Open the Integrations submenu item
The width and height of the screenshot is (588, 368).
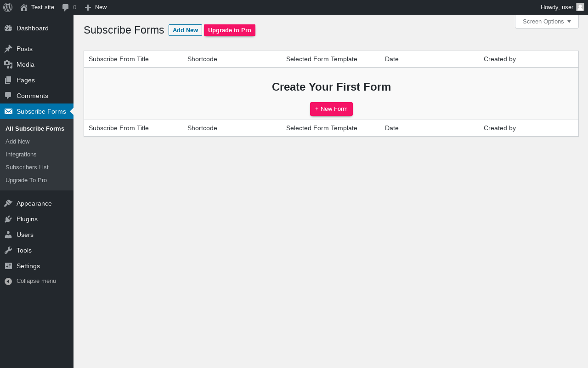coord(21,155)
